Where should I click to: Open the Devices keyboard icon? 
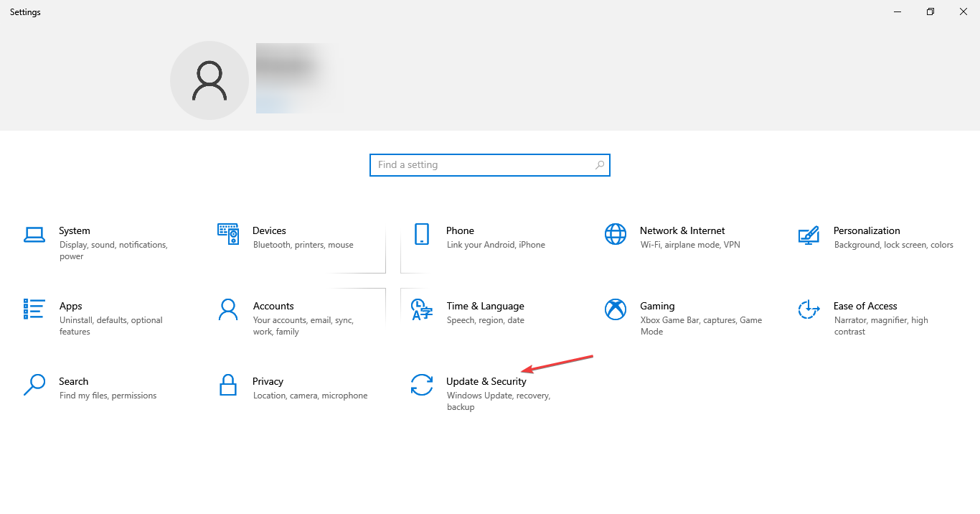[228, 234]
